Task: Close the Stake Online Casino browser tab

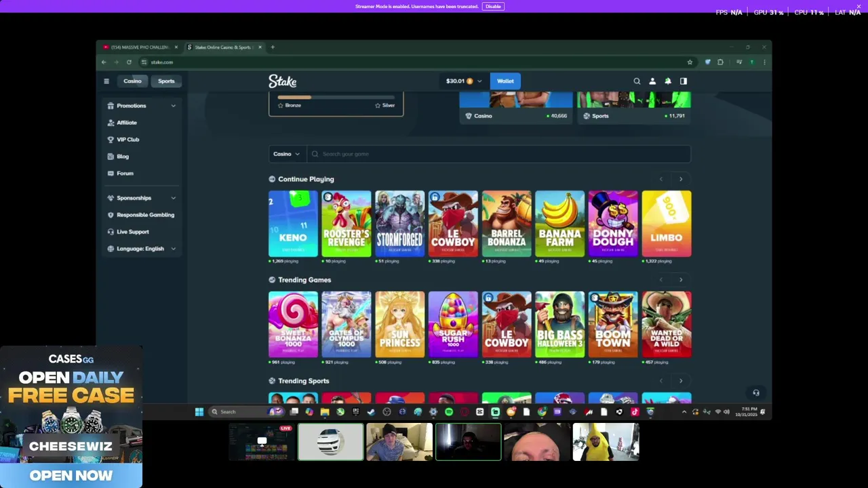Action: tap(260, 47)
